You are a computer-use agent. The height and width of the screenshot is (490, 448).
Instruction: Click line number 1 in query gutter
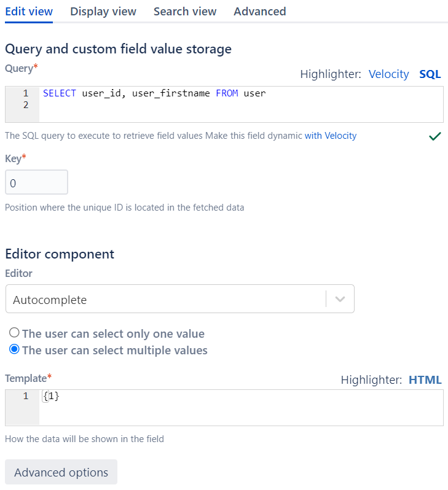[26, 94]
